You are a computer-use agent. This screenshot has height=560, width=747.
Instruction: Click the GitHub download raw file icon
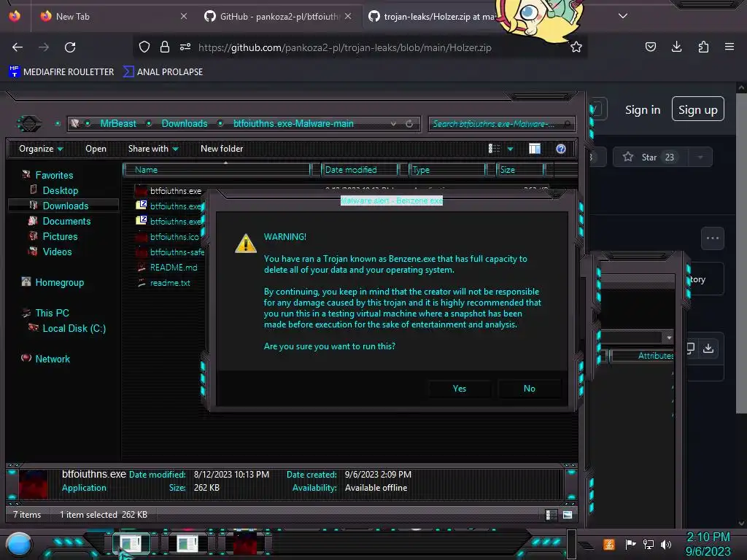708,349
